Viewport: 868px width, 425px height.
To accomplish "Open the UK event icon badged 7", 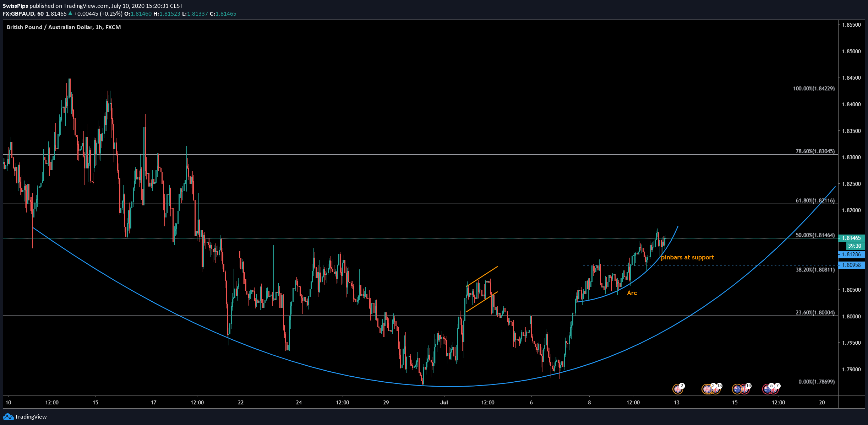I will click(774, 389).
